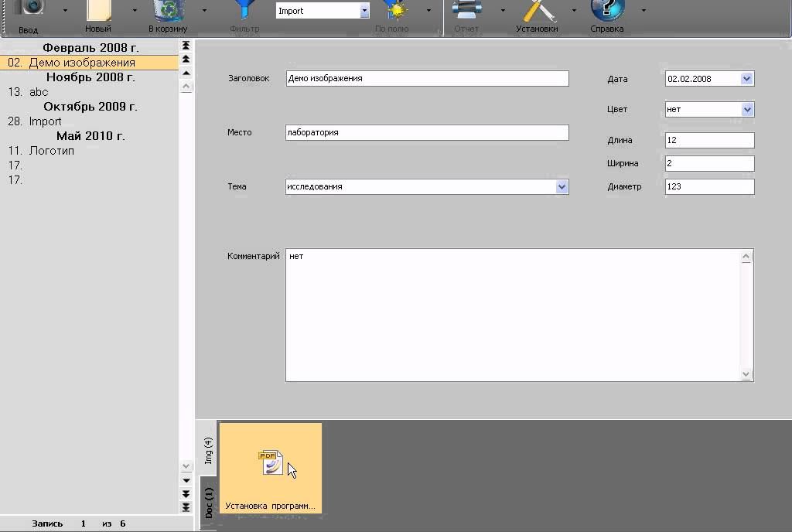Click the В корзину recycle bin icon
Viewport: 792px width, 532px height.
(168, 11)
